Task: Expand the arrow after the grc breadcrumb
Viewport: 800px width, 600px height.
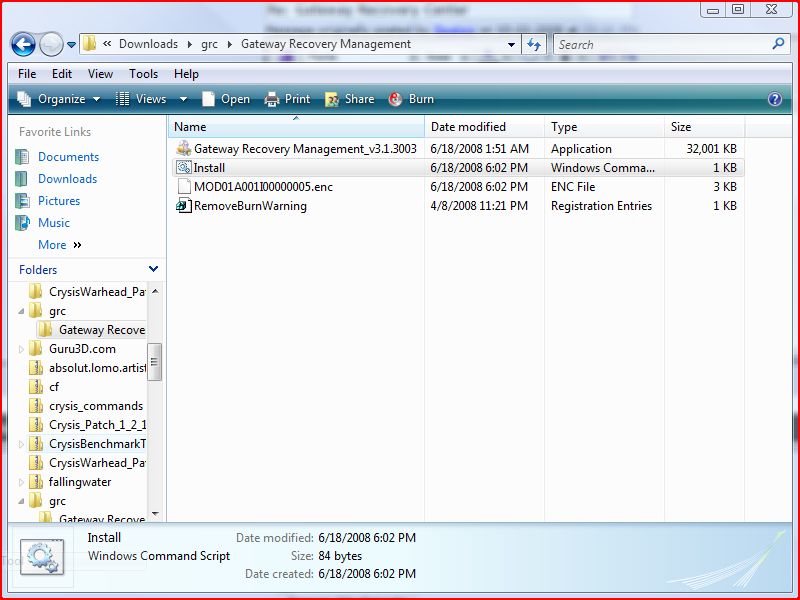Action: coord(230,44)
